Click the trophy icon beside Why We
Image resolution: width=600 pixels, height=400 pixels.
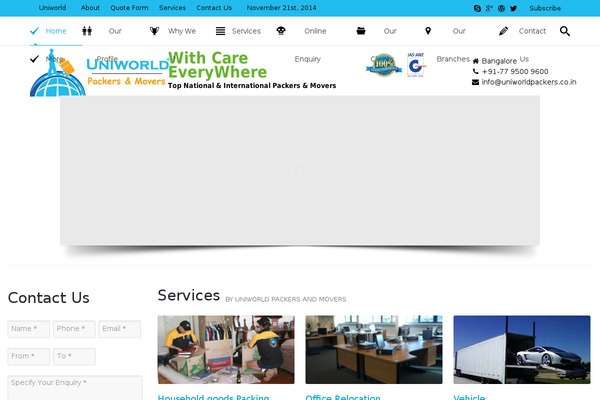[x=154, y=31]
